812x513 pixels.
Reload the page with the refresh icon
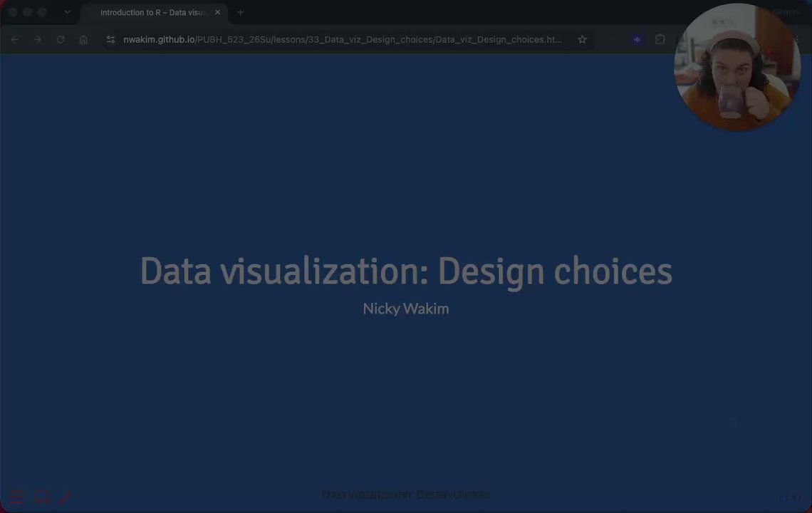coord(61,39)
